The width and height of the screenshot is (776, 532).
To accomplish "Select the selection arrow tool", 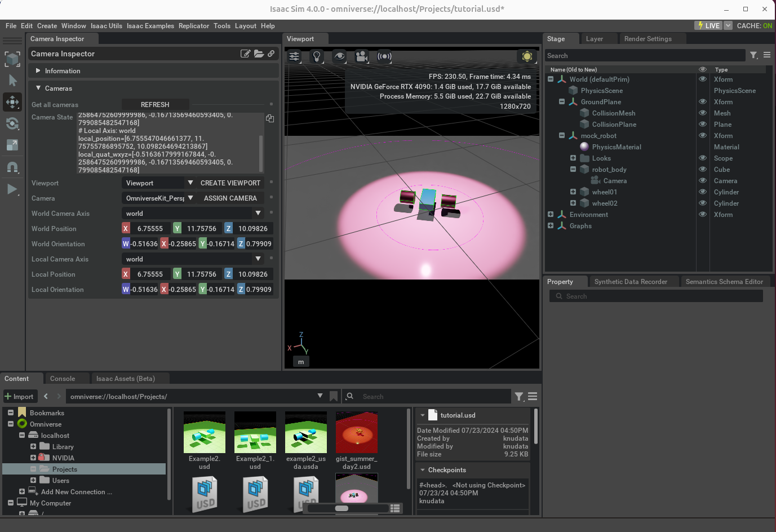I will coord(12,81).
